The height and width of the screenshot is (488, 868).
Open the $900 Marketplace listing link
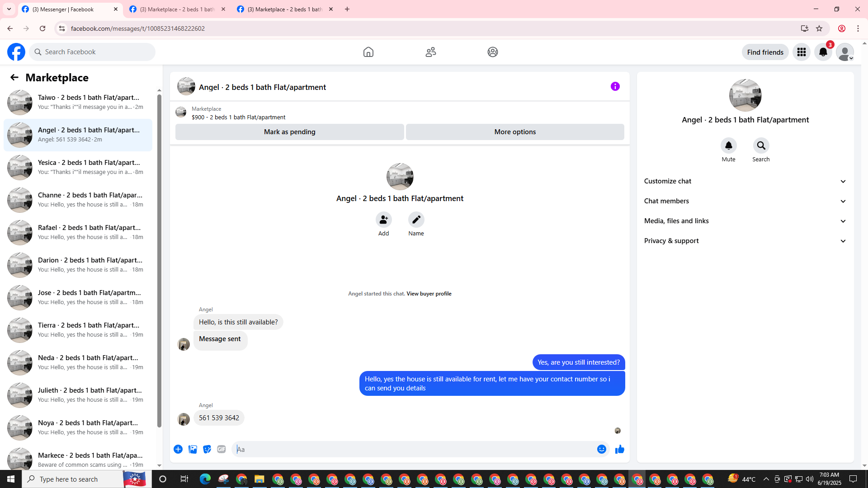(x=238, y=117)
